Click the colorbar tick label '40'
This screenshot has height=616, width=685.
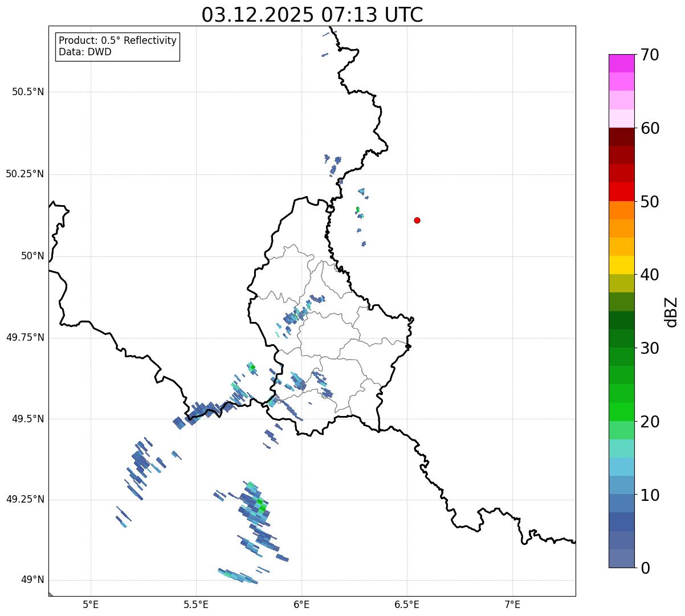pyautogui.click(x=650, y=275)
